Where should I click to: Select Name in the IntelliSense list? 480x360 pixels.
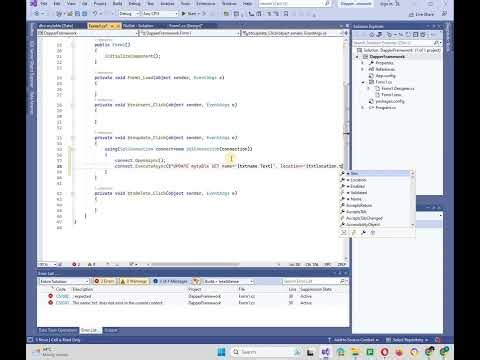[x=375, y=199]
